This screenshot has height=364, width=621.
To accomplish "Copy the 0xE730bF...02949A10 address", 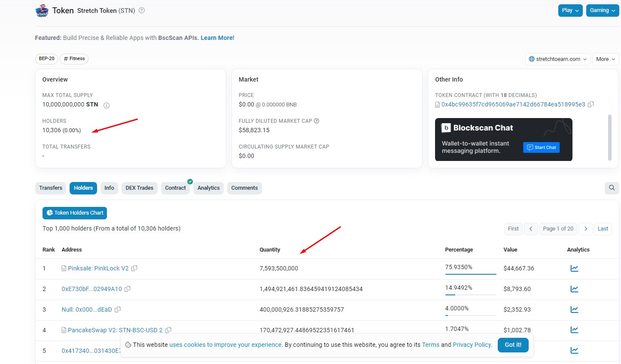I will [128, 289].
